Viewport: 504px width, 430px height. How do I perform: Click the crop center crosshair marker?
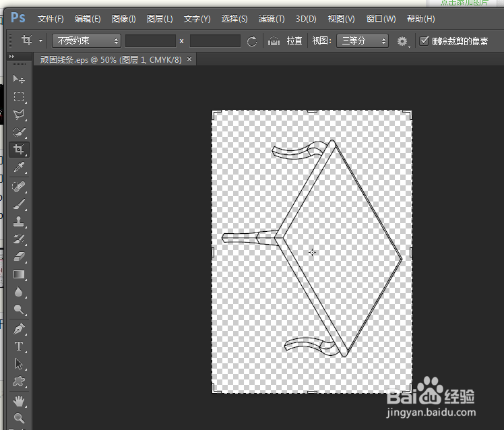point(312,253)
